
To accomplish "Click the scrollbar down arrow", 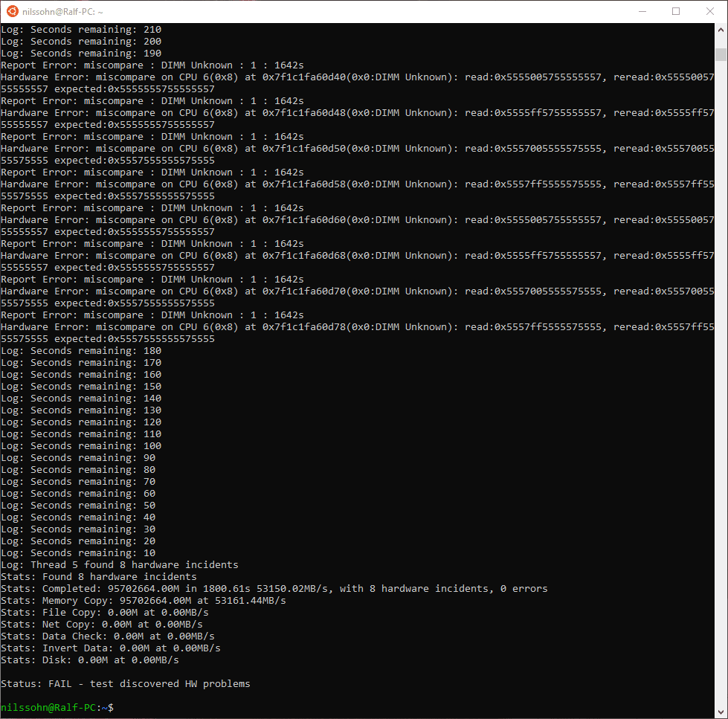I will [721, 712].
